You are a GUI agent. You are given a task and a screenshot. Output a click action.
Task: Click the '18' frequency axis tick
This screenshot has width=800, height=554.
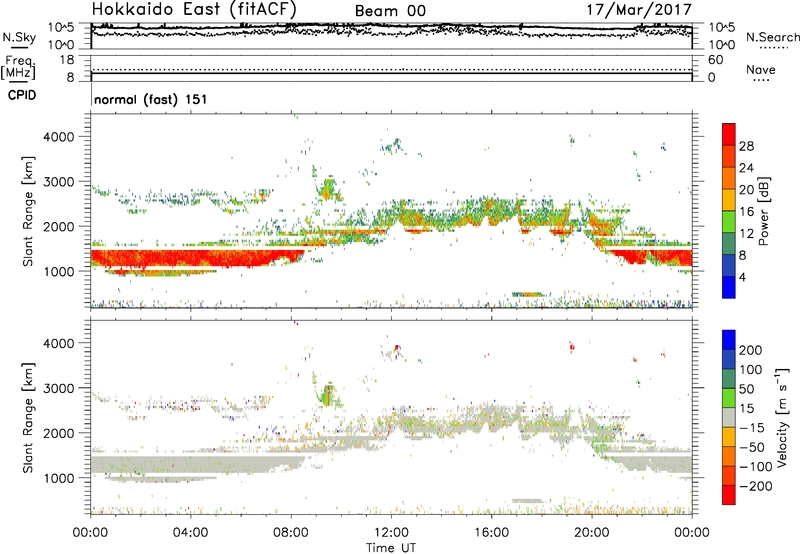(x=67, y=60)
